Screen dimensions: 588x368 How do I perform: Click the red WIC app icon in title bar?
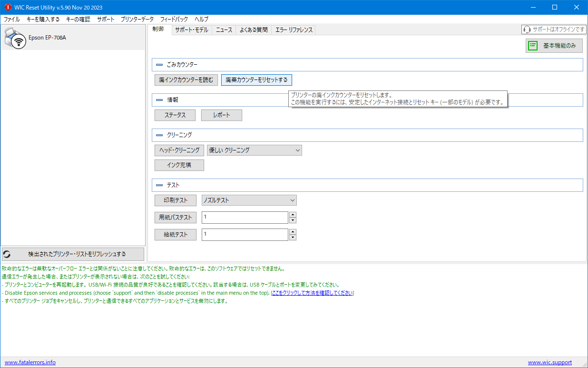[7, 7]
